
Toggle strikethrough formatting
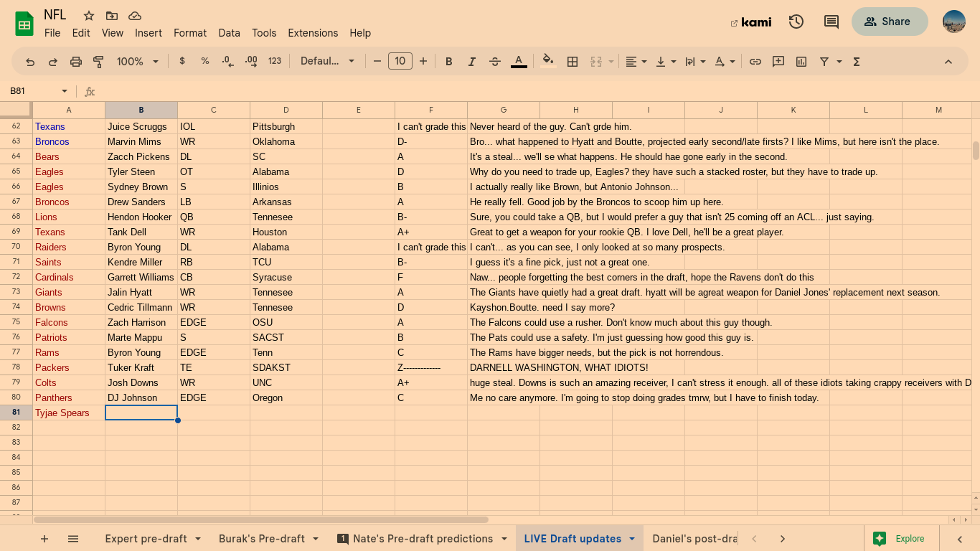[495, 62]
